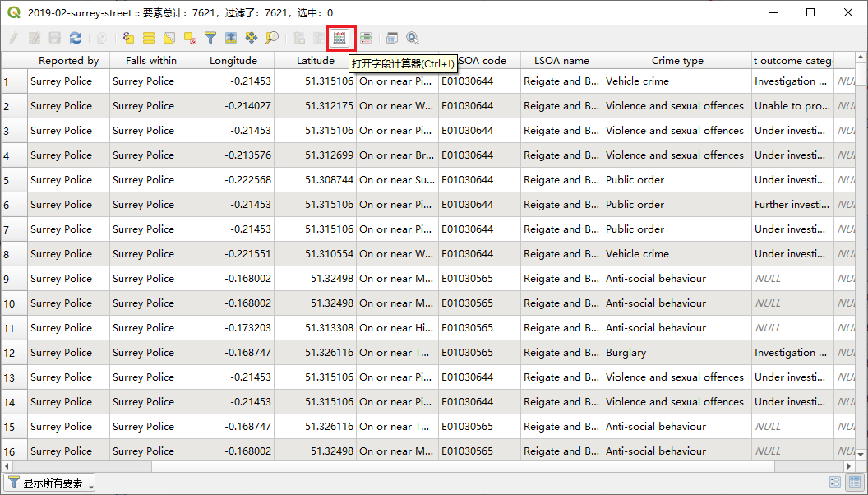
Task: Open the filter/select features by form tool
Action: pyautogui.click(x=210, y=38)
